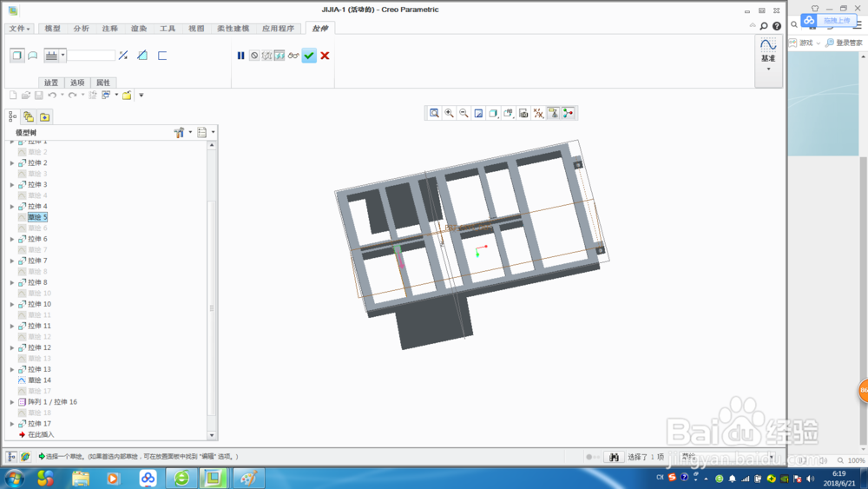Select the no preview mode icon
This screenshot has height=489, width=868.
(x=254, y=56)
